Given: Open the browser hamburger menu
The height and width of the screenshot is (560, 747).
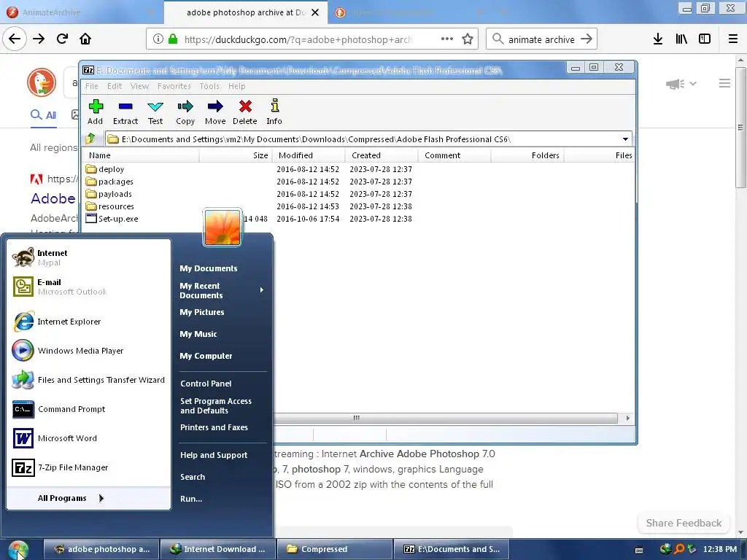Looking at the screenshot, I should tap(733, 39).
